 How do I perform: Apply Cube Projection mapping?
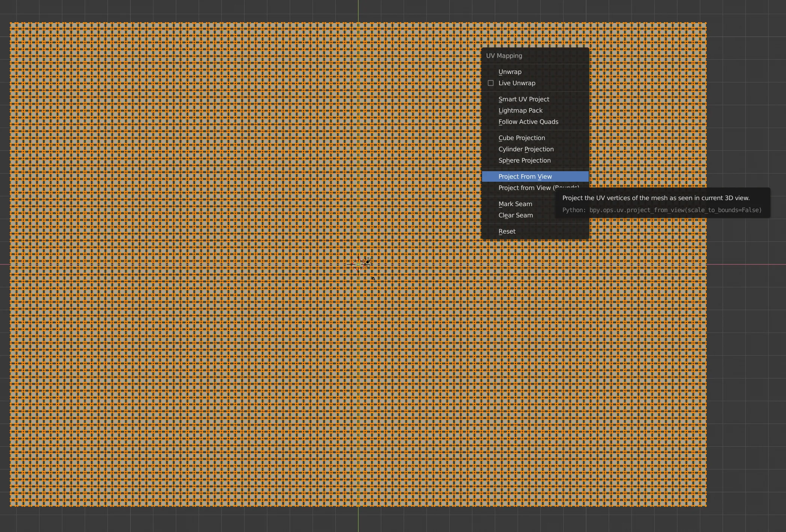click(521, 138)
